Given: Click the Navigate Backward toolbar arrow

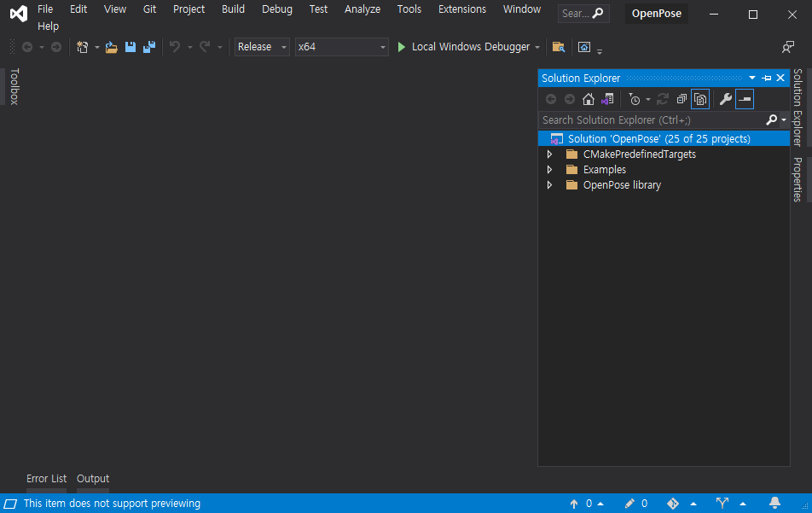Looking at the screenshot, I should click(27, 47).
